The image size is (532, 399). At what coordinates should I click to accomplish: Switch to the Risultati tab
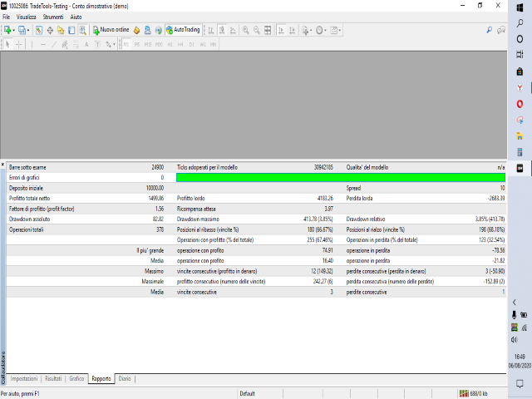53,379
